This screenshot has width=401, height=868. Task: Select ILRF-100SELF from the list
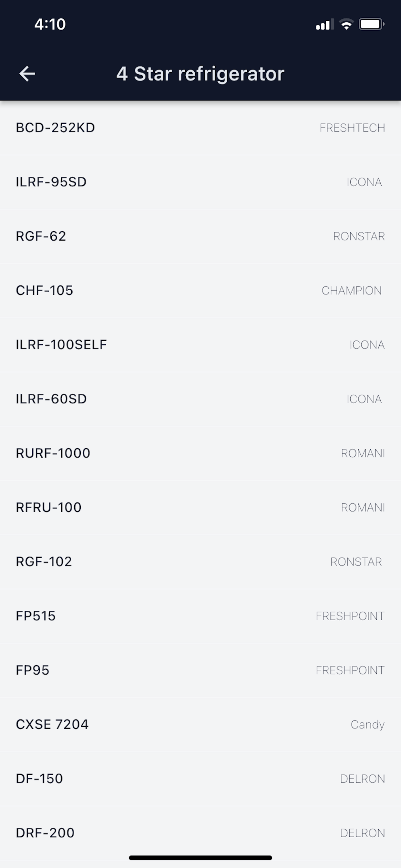coord(200,345)
